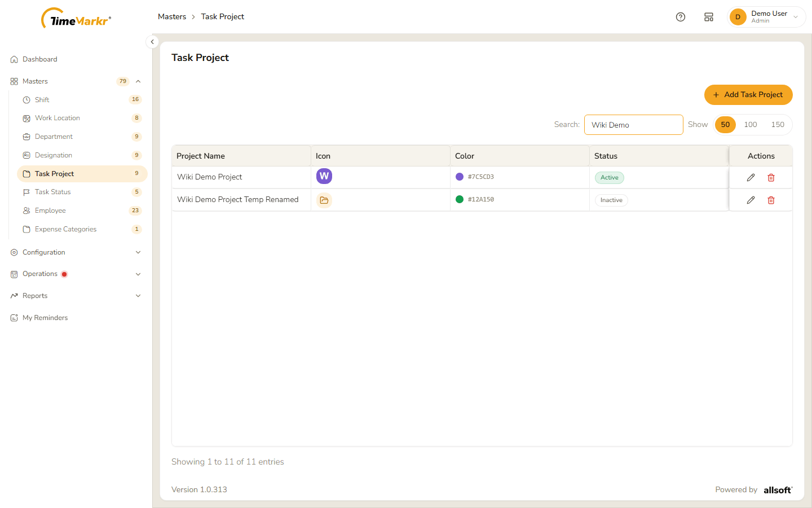
Task: Click the orange D user avatar
Action: click(x=738, y=17)
